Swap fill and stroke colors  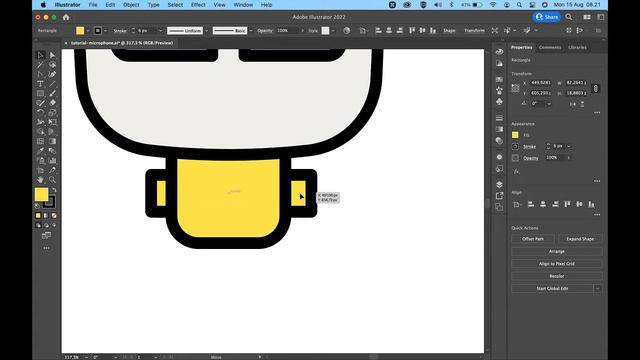coord(54,190)
